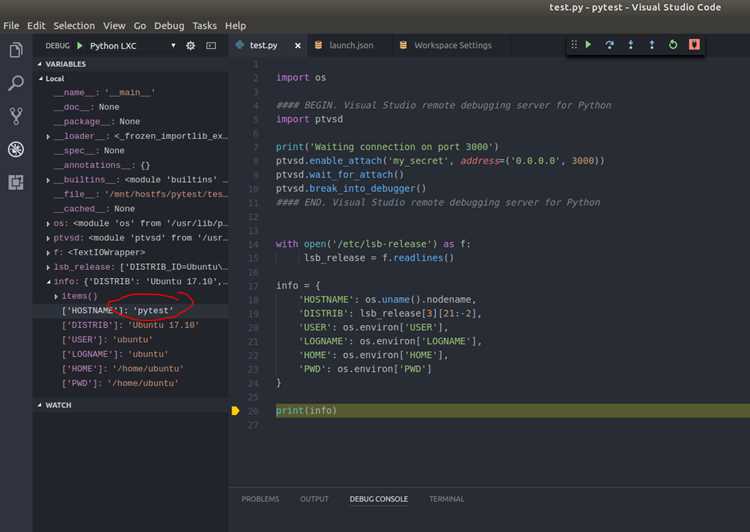Open the File menu
This screenshot has height=532, width=750.
coord(11,25)
